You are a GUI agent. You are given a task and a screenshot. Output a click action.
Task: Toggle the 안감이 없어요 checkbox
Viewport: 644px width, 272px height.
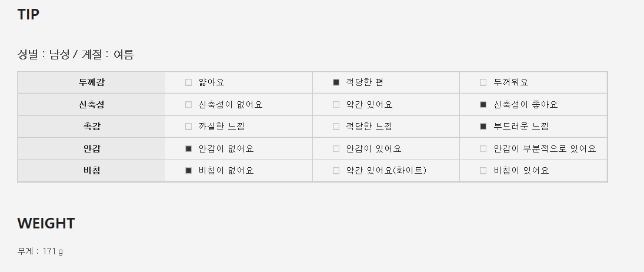[189, 149]
